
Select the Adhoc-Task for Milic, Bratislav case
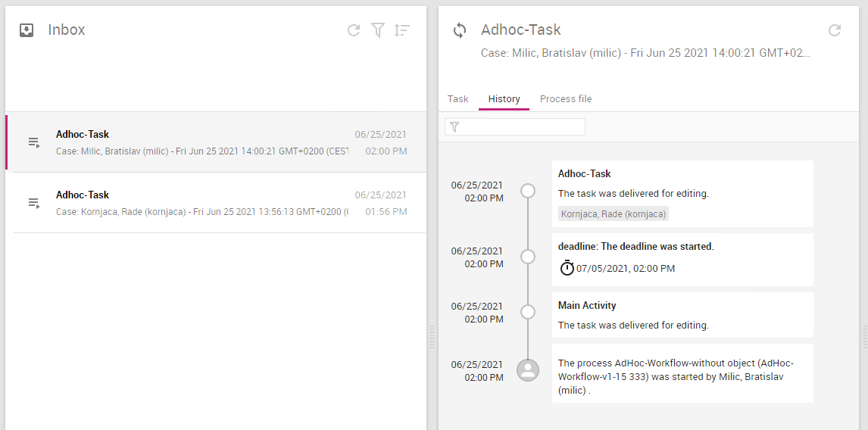[x=201, y=142]
